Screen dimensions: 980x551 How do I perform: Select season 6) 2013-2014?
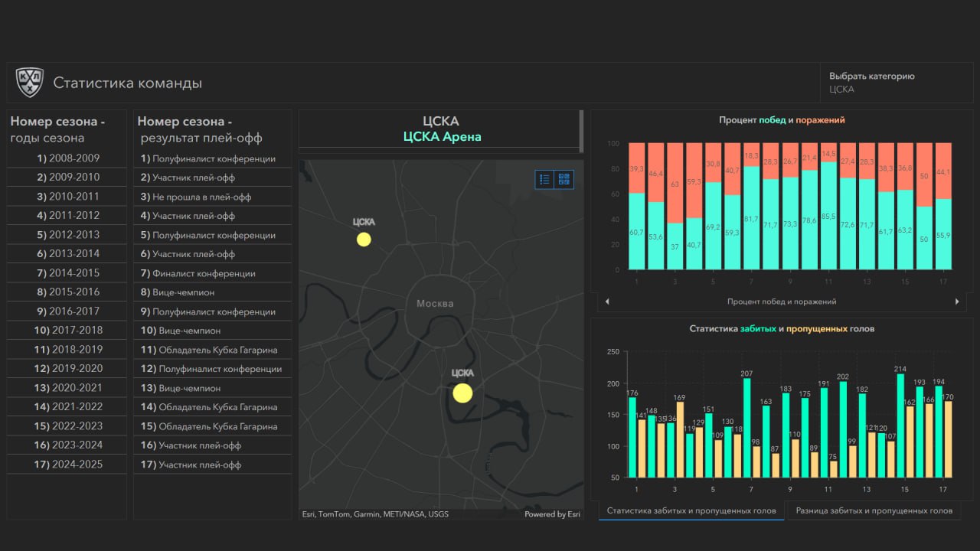[x=67, y=254]
